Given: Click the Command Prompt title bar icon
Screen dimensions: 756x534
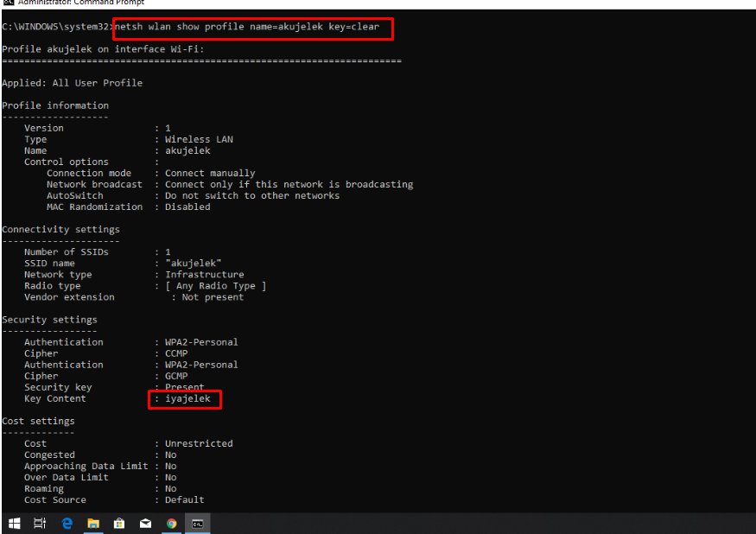Looking at the screenshot, I should coord(8,3).
